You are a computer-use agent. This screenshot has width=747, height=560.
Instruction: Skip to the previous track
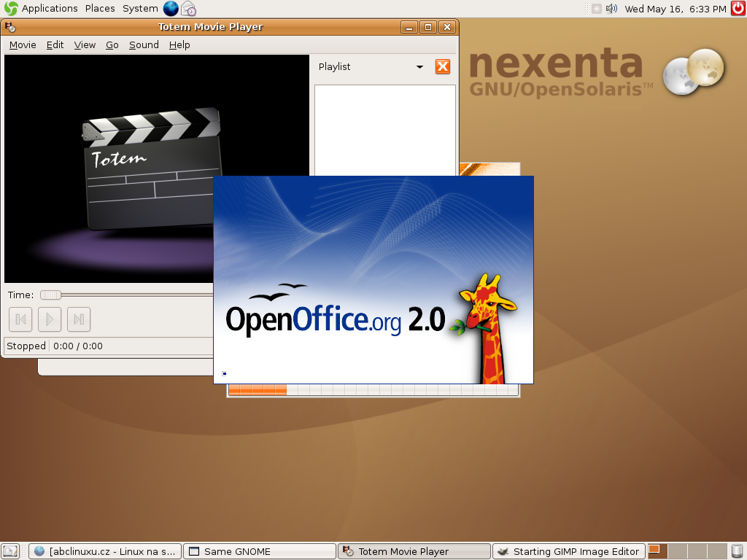[20, 319]
